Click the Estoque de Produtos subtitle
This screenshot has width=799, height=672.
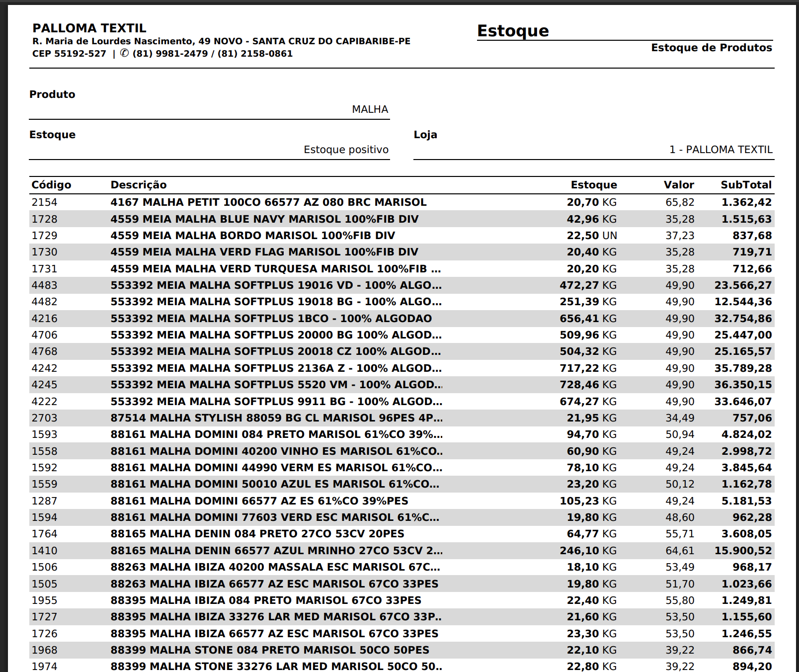coord(711,48)
